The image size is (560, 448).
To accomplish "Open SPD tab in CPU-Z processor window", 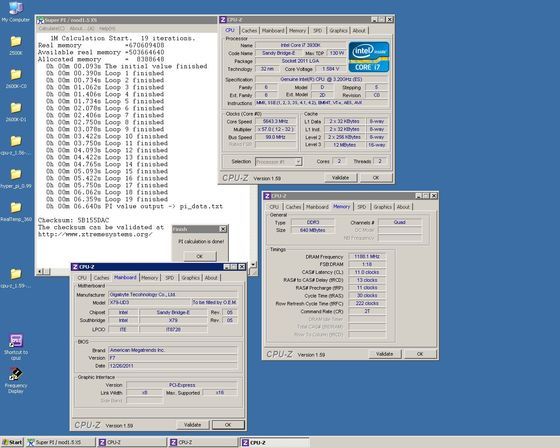I will click(318, 31).
